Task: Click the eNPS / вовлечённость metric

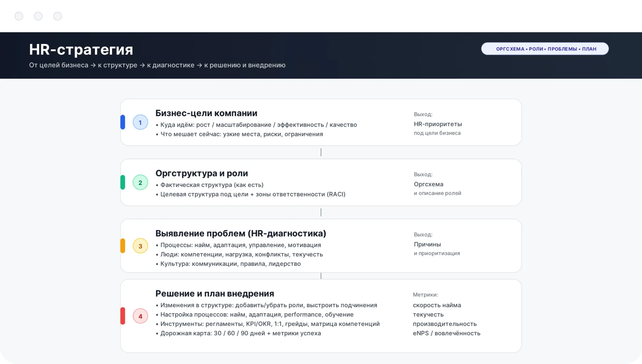Action: coord(446,333)
